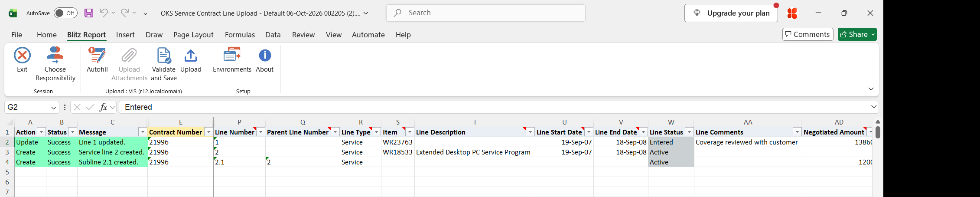Open the Line Comments filter dropdown
The image size is (980, 197).
pos(797,132)
